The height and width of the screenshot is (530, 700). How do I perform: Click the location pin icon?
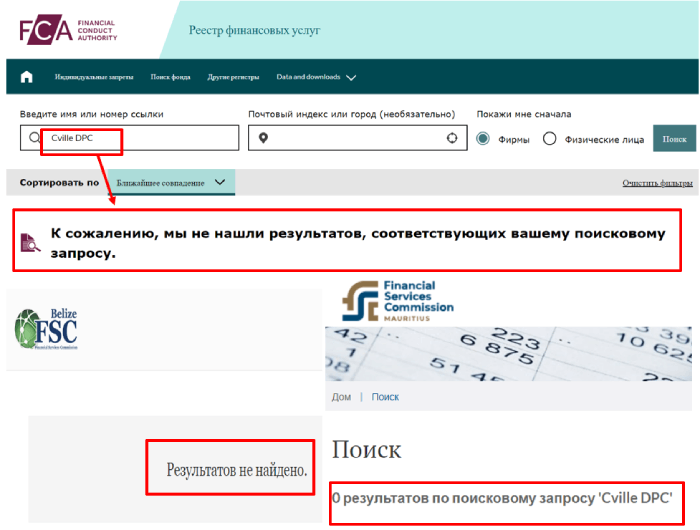coord(263,138)
